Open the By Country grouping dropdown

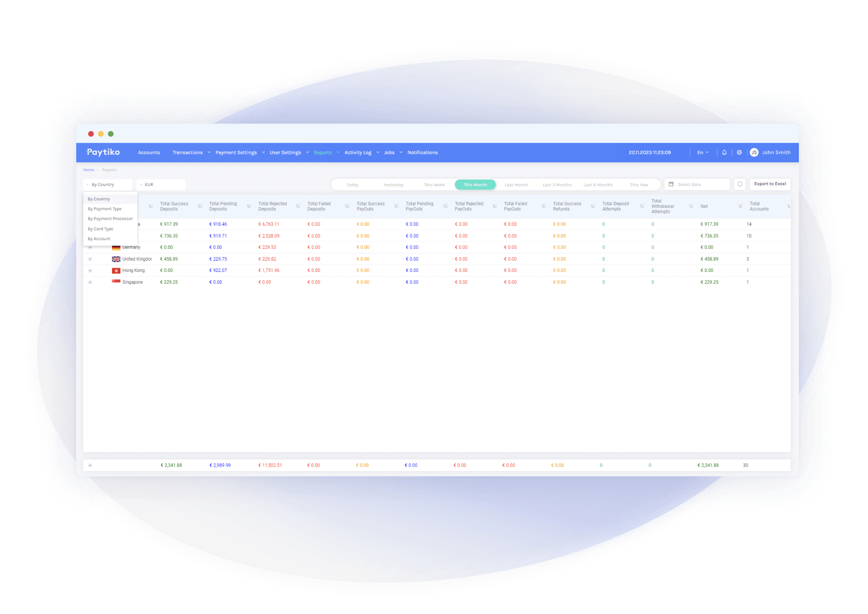click(108, 184)
